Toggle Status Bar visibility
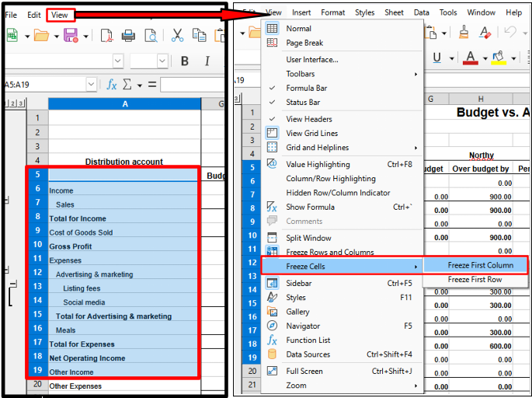This screenshot has width=532, height=398. (342, 103)
